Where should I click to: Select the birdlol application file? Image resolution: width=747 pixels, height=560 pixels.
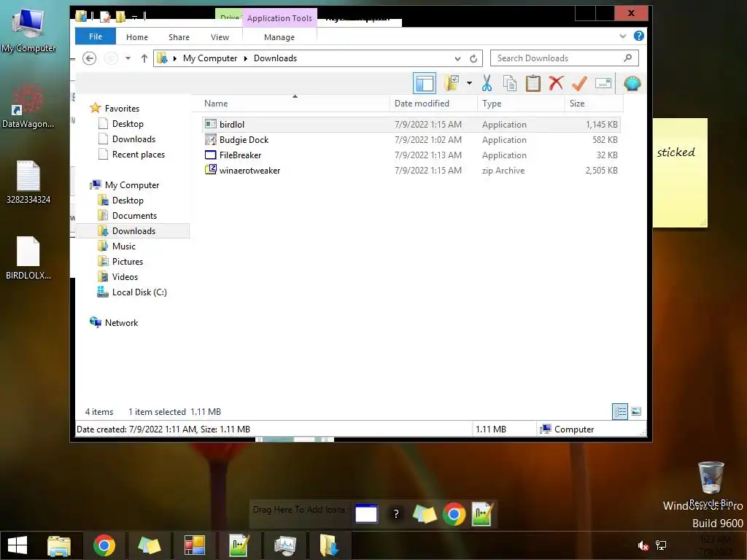point(411,124)
